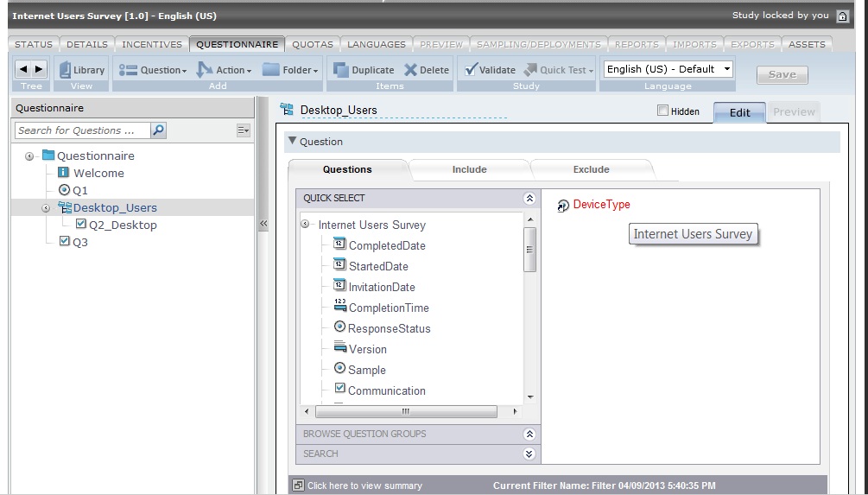The image size is (868, 495).
Task: Collapse the Internet Users Survey tree node
Action: coord(305,225)
